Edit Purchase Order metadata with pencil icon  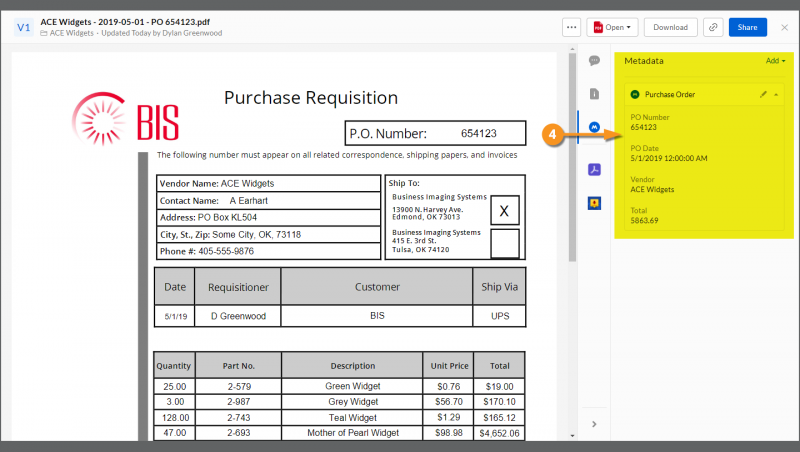click(764, 94)
